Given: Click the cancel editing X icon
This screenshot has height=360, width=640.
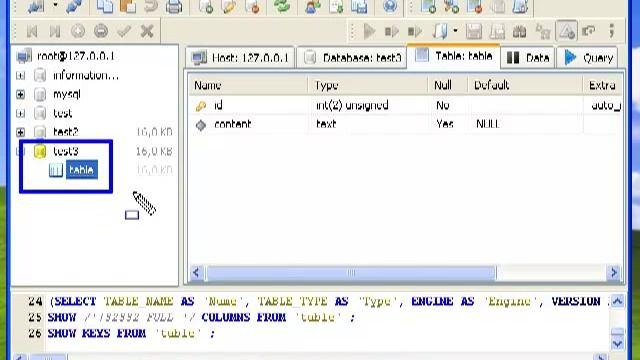Looking at the screenshot, I should tap(147, 31).
